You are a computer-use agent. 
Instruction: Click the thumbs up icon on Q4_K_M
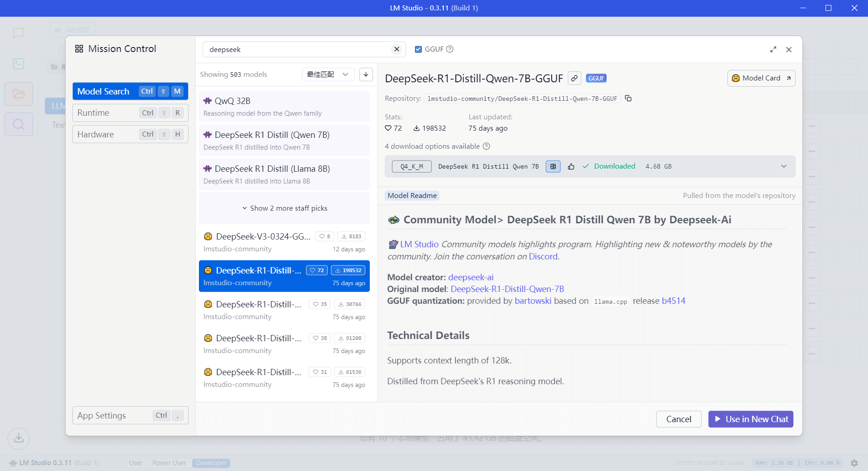(x=571, y=166)
